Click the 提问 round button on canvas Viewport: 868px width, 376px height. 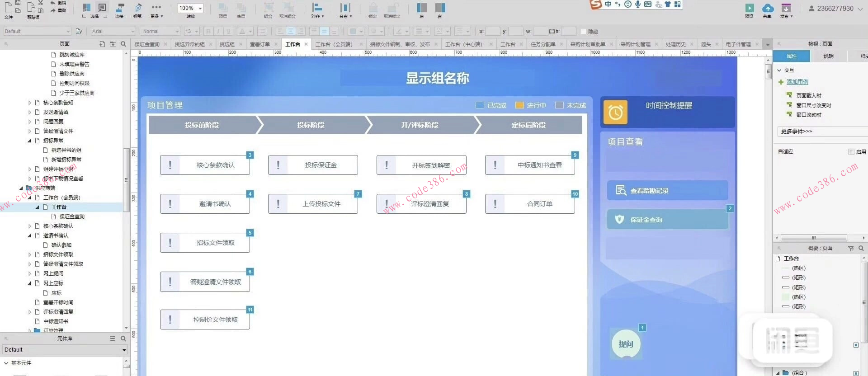(x=626, y=344)
